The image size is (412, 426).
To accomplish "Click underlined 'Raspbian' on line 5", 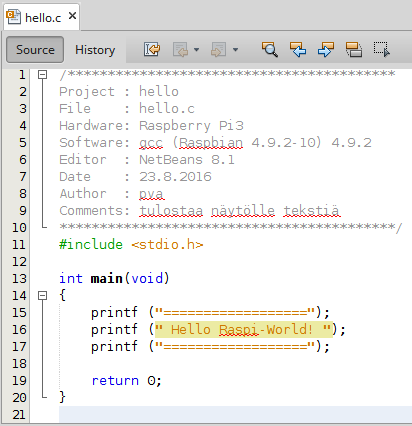I will (x=211, y=143).
